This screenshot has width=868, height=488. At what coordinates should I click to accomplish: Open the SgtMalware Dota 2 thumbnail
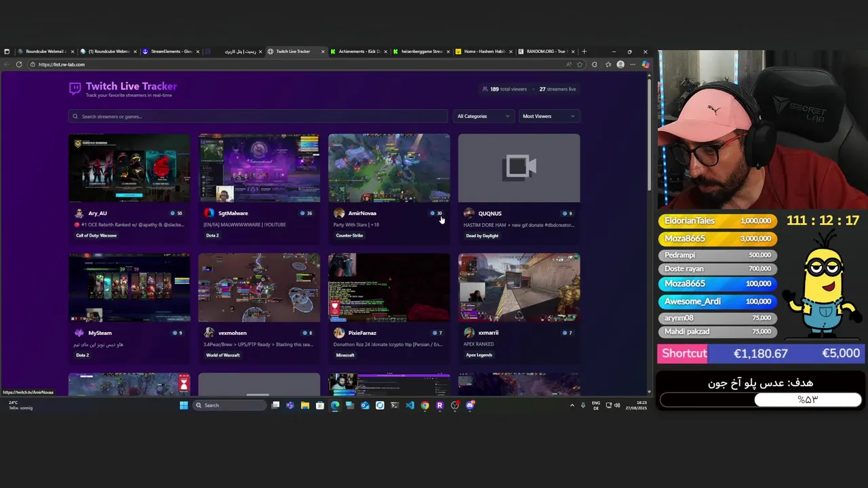(x=259, y=168)
